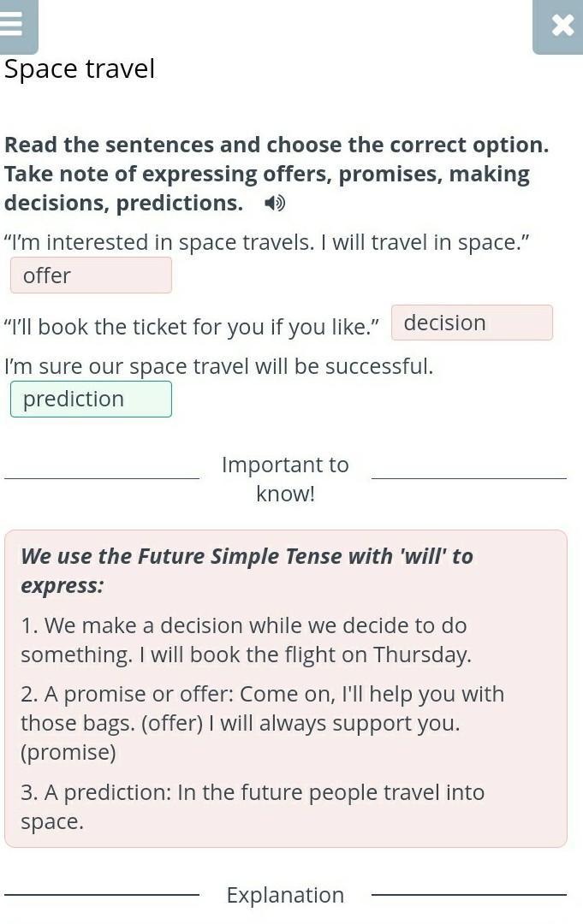
Task: Open the dropdown showing "prediction"
Action: (91, 399)
